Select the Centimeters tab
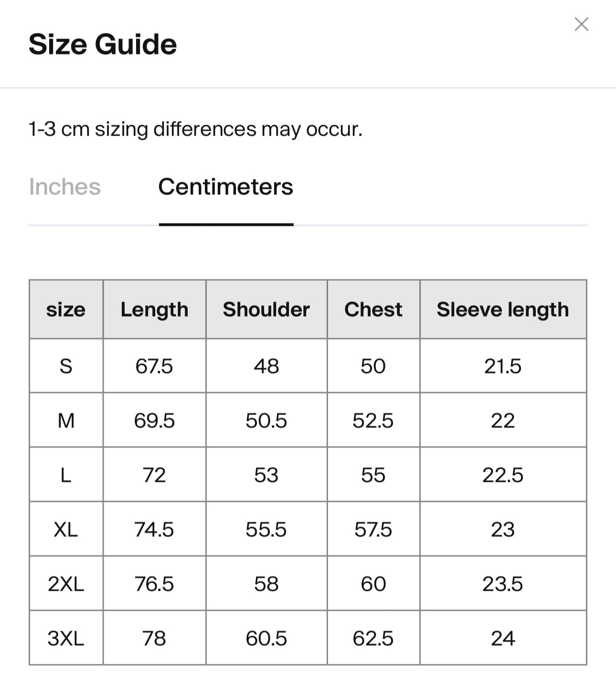The width and height of the screenshot is (616, 682). [x=226, y=187]
